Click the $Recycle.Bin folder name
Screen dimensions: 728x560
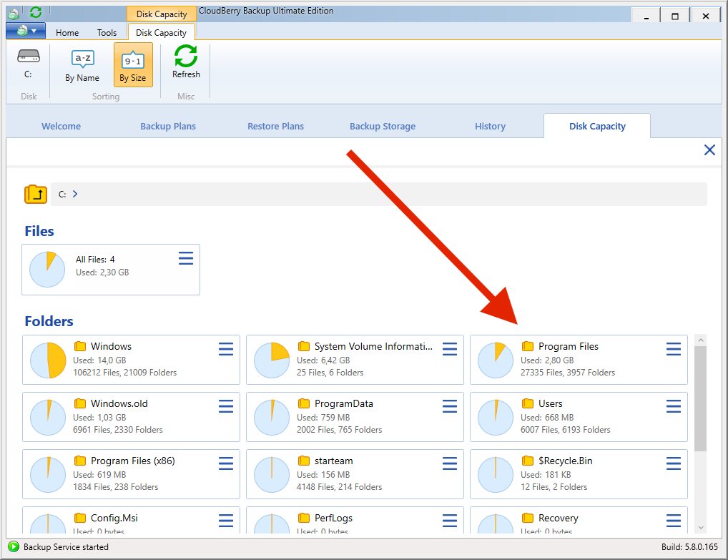pos(565,461)
